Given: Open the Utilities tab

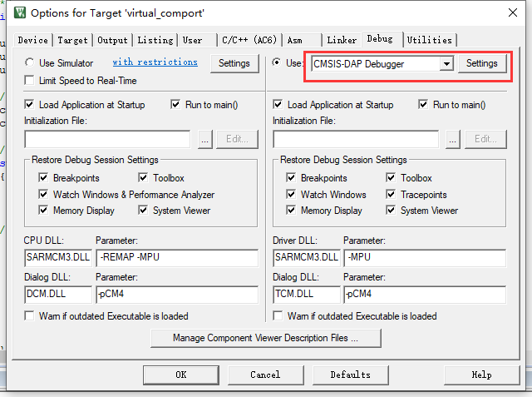Looking at the screenshot, I should [430, 40].
